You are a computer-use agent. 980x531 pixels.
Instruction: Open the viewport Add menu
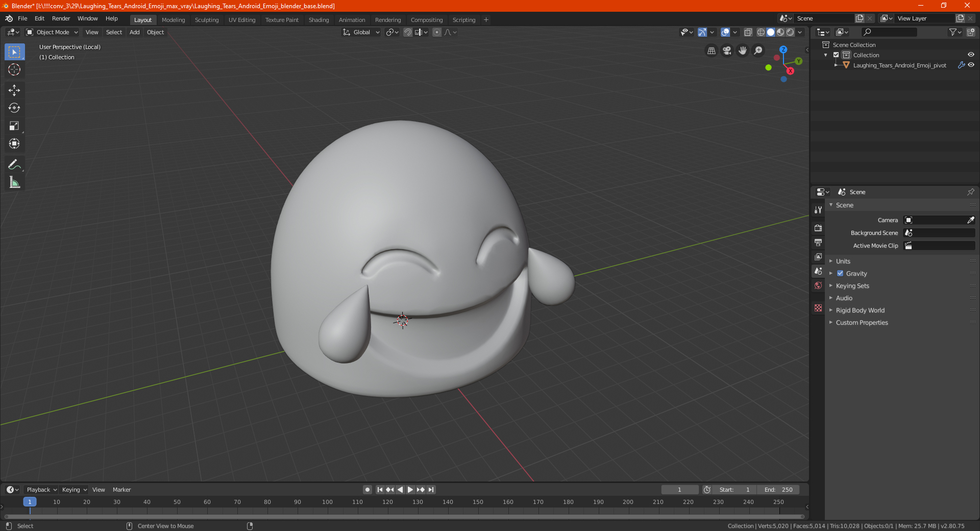coord(134,32)
